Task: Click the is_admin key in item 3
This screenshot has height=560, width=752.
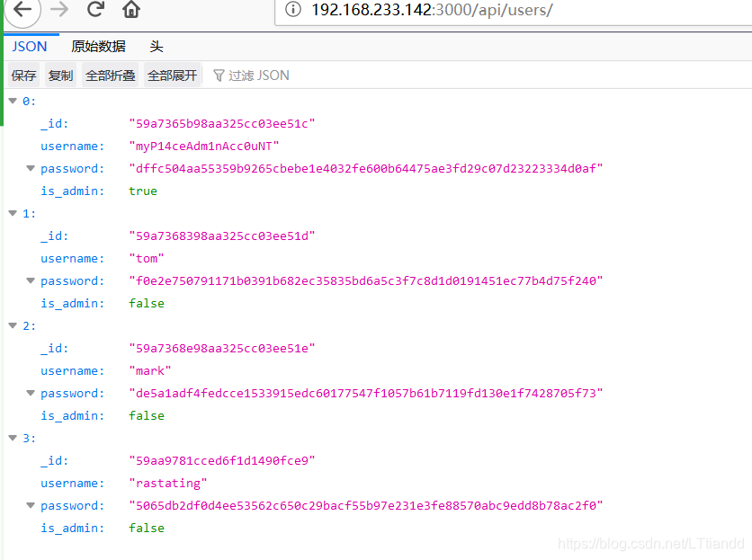Action: coord(73,528)
